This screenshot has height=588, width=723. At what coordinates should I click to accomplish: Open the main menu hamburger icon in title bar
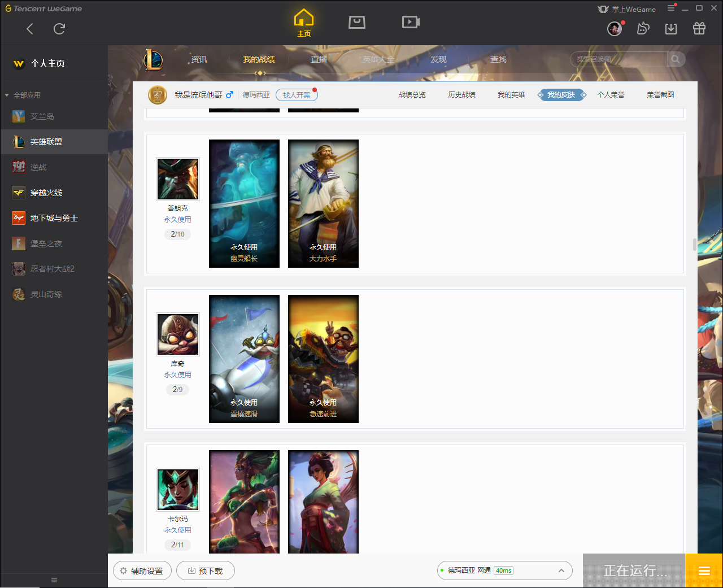671,8
